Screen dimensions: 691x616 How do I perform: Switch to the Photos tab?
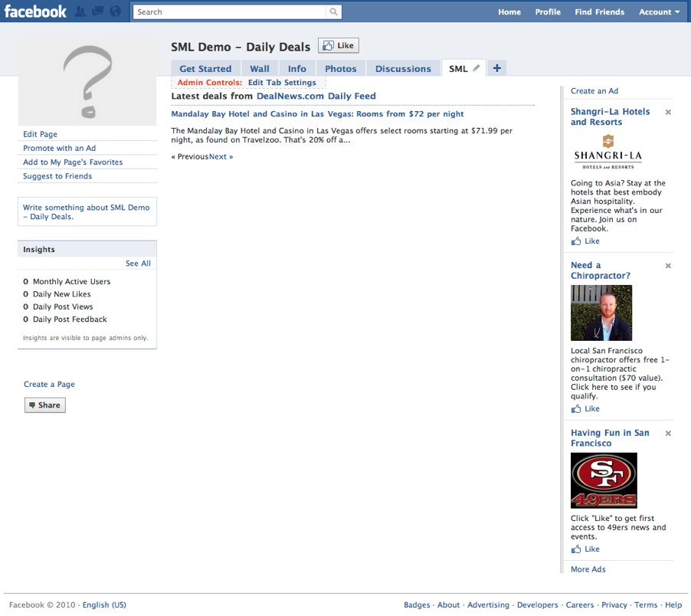(x=341, y=69)
